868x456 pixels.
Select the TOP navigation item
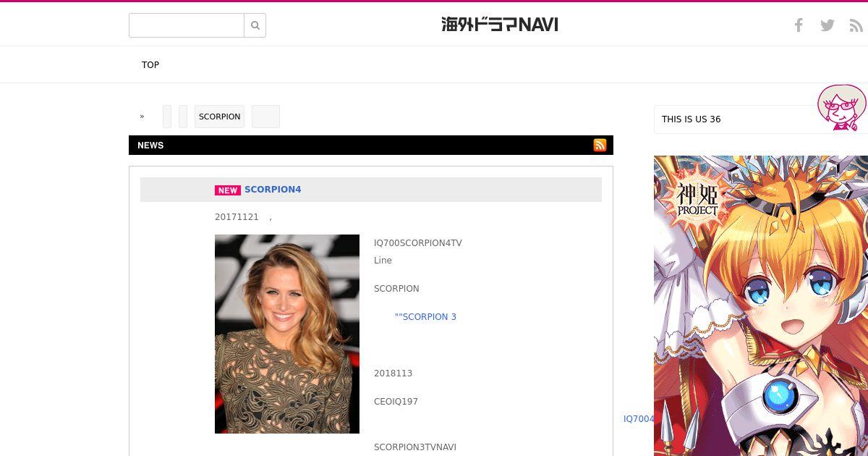[x=150, y=64]
